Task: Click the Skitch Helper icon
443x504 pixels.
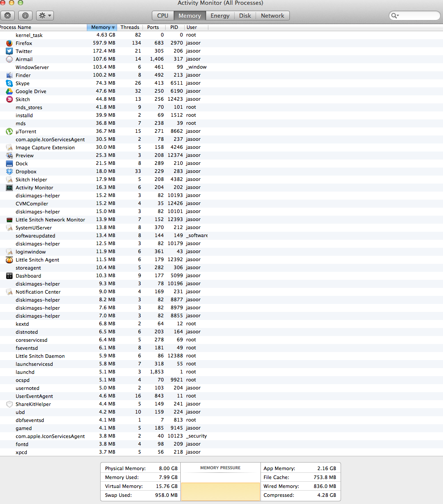Action: click(x=9, y=180)
